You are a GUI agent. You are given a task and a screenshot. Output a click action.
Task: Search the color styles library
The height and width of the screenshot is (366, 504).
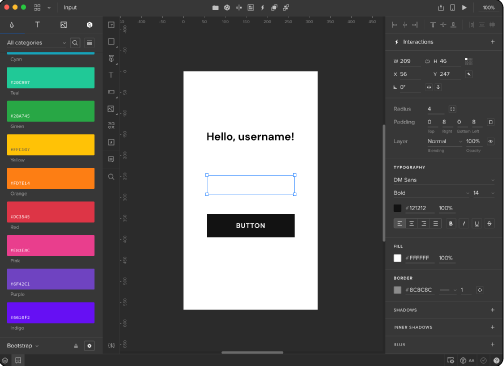(x=75, y=43)
